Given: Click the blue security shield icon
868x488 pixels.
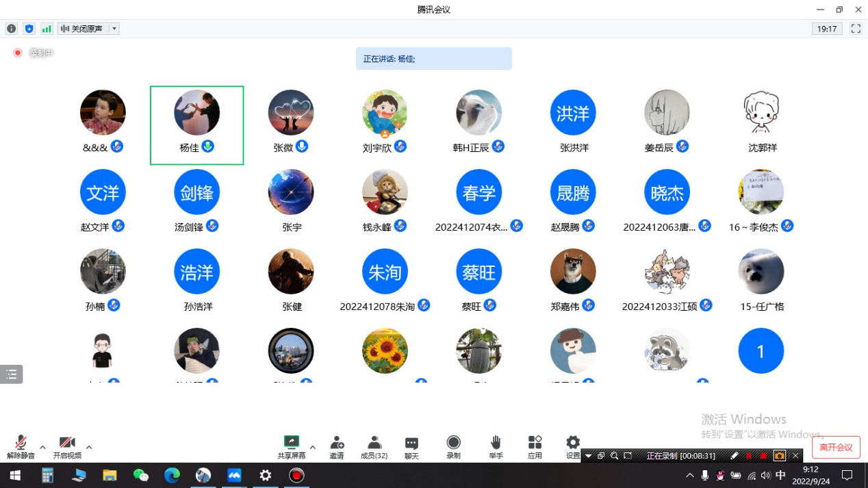Looking at the screenshot, I should coord(29,29).
